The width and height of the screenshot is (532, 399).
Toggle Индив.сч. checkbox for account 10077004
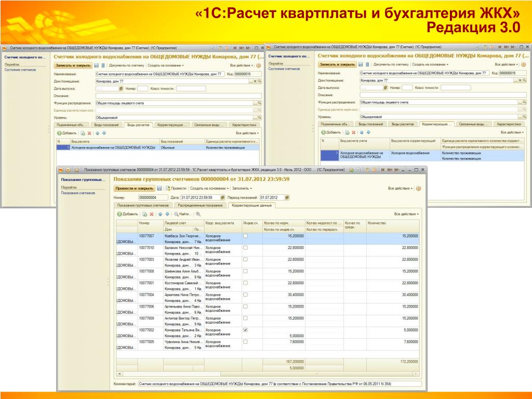pyautogui.click(x=245, y=295)
